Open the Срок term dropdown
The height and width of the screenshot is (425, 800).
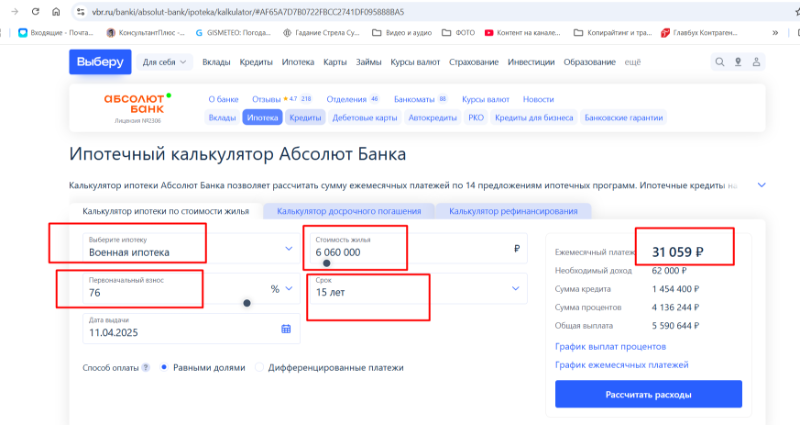[516, 288]
